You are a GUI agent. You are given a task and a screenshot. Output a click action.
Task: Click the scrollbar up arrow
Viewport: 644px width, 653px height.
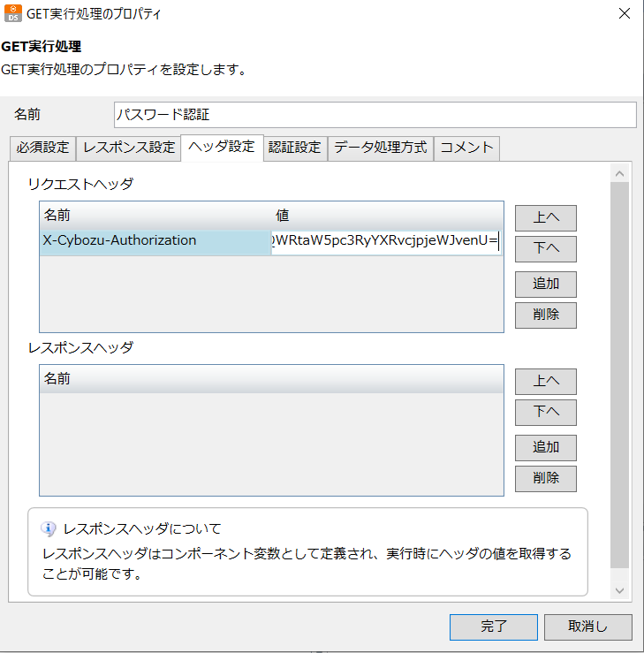click(619, 173)
